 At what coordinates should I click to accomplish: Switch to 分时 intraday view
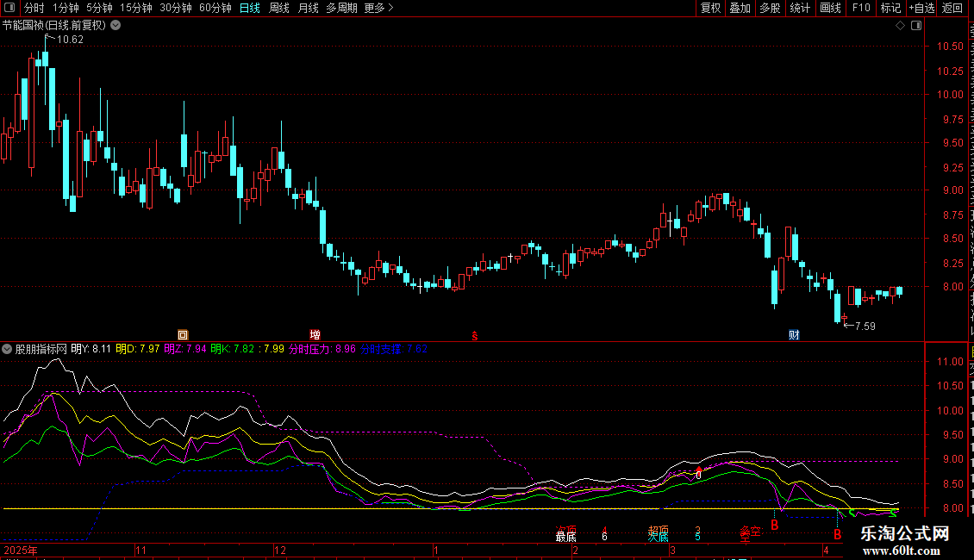pyautogui.click(x=34, y=8)
